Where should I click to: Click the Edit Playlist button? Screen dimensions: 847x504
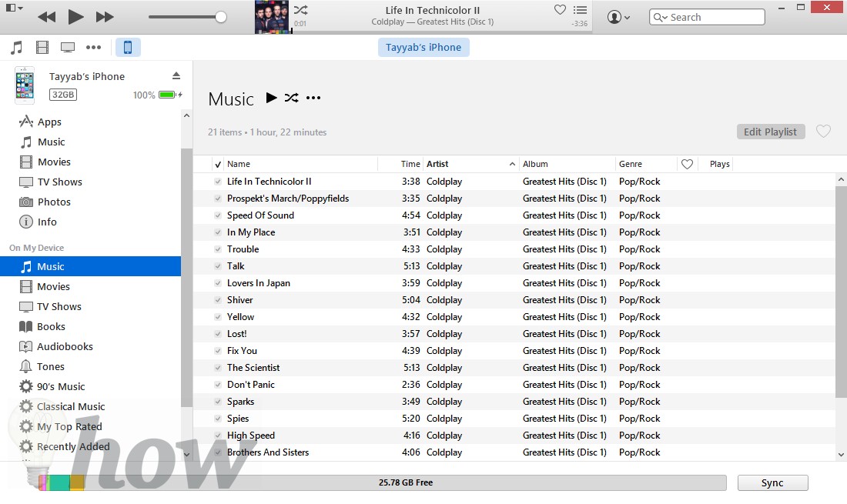(x=770, y=132)
